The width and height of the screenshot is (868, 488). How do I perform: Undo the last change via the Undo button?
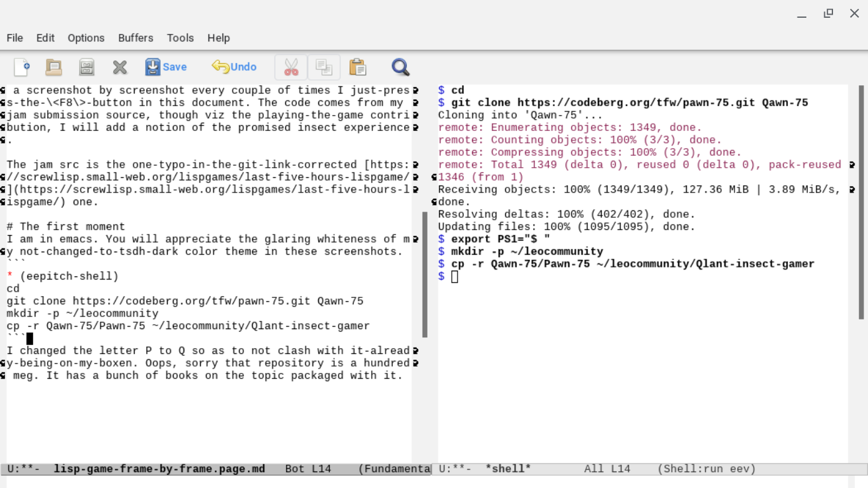(234, 67)
